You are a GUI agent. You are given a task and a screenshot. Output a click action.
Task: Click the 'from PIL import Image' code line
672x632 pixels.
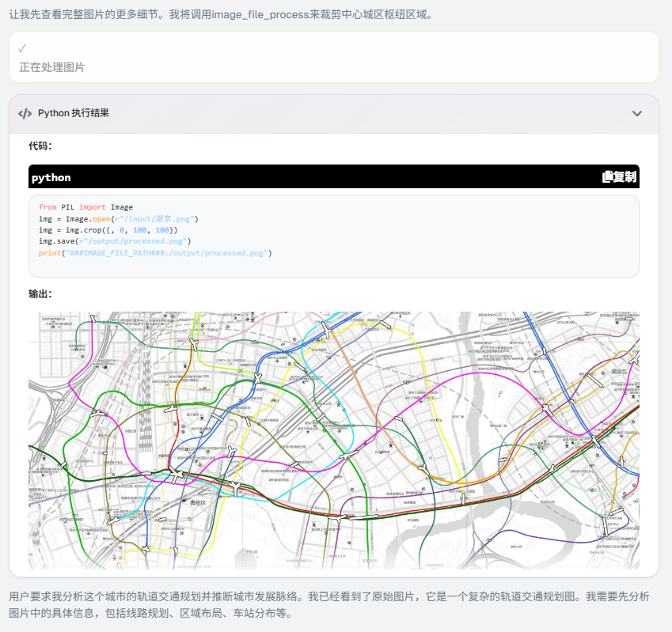point(85,207)
